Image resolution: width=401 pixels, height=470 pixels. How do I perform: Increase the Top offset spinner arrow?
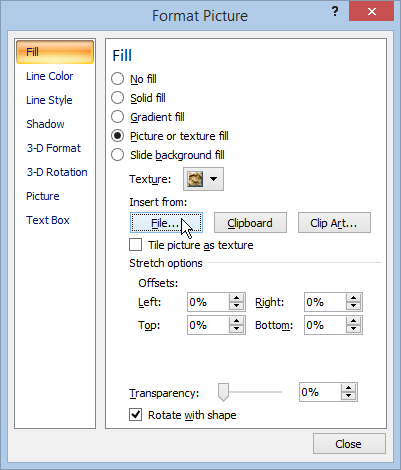click(237, 321)
